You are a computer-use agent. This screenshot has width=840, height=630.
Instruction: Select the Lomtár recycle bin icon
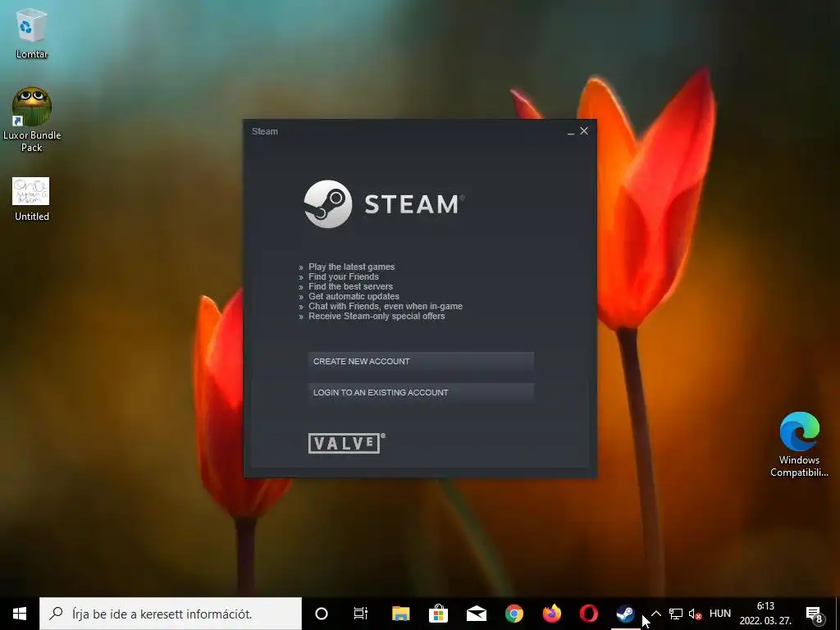point(32,32)
